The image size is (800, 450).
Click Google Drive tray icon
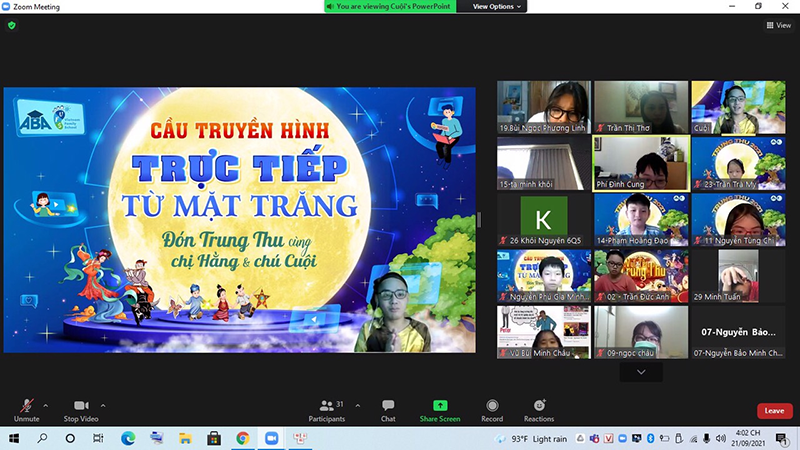pos(581,438)
